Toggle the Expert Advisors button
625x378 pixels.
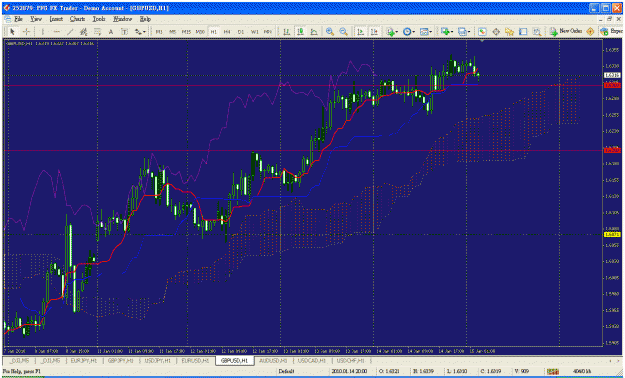(612, 31)
